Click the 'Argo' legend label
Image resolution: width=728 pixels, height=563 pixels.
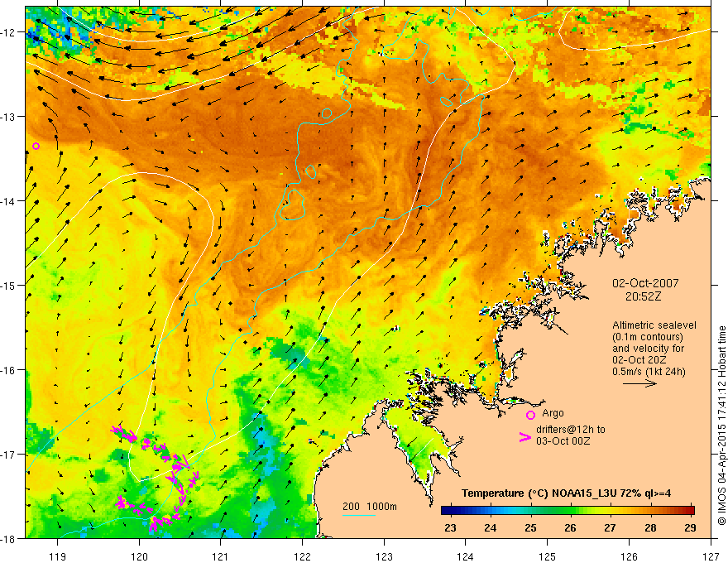click(553, 413)
